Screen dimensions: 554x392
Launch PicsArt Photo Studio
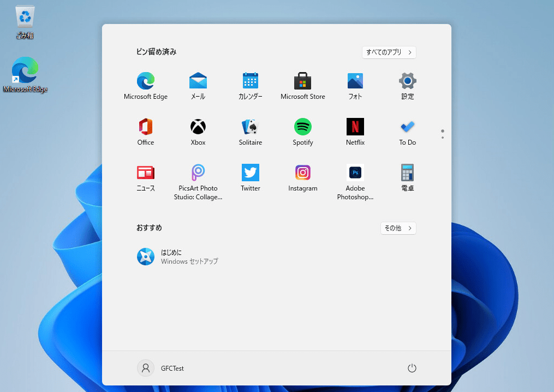click(x=198, y=182)
